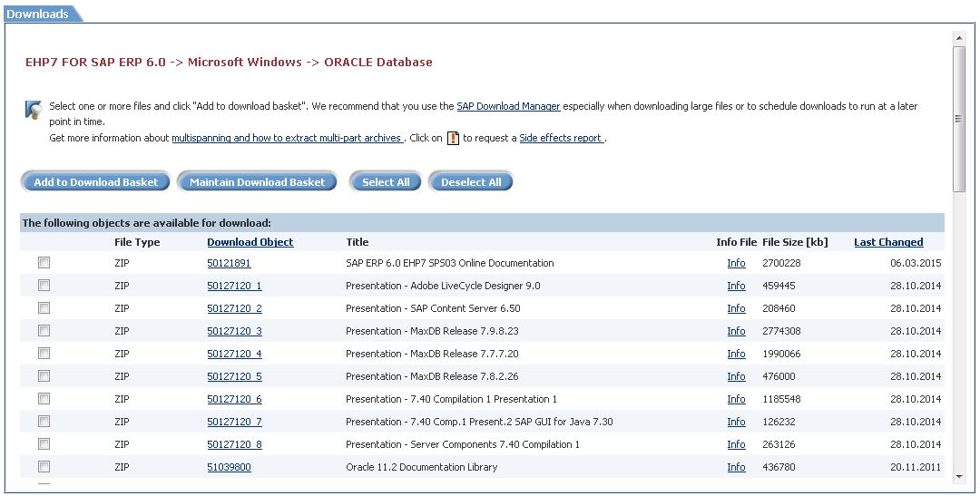The width and height of the screenshot is (980, 496).
Task: Click the scrollbar up arrow
Action: (x=959, y=38)
